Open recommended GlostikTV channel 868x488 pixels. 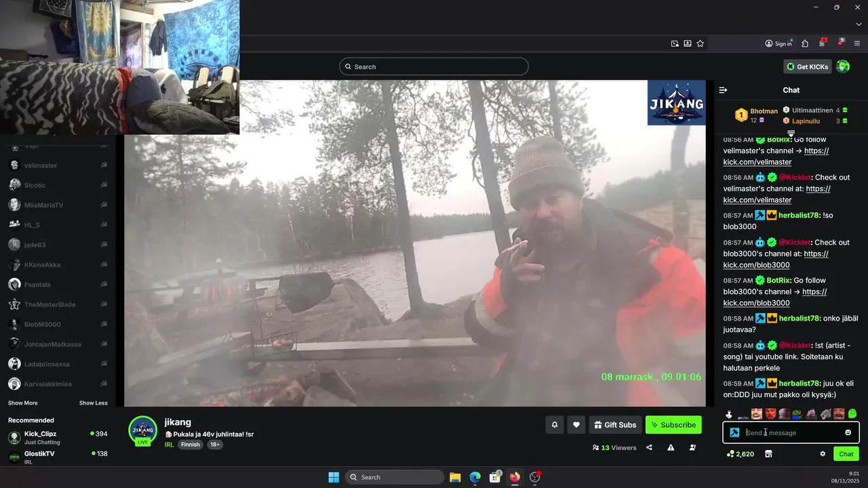(58, 457)
